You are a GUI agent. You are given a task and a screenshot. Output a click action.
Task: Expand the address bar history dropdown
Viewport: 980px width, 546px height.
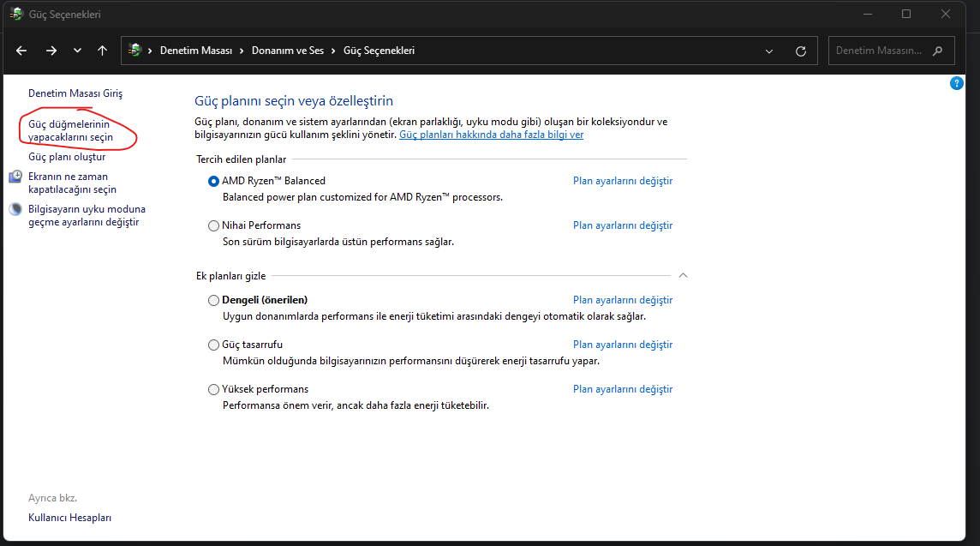click(768, 51)
